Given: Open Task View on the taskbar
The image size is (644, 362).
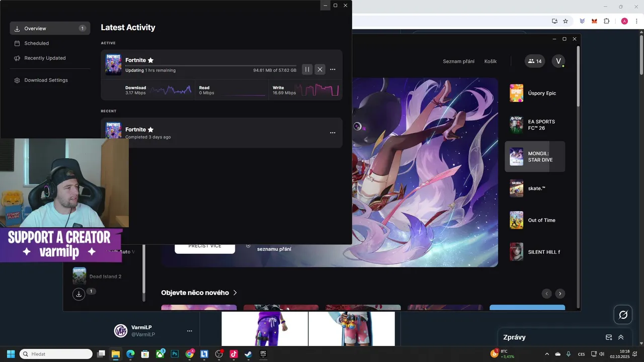Looking at the screenshot, I should [x=101, y=354].
